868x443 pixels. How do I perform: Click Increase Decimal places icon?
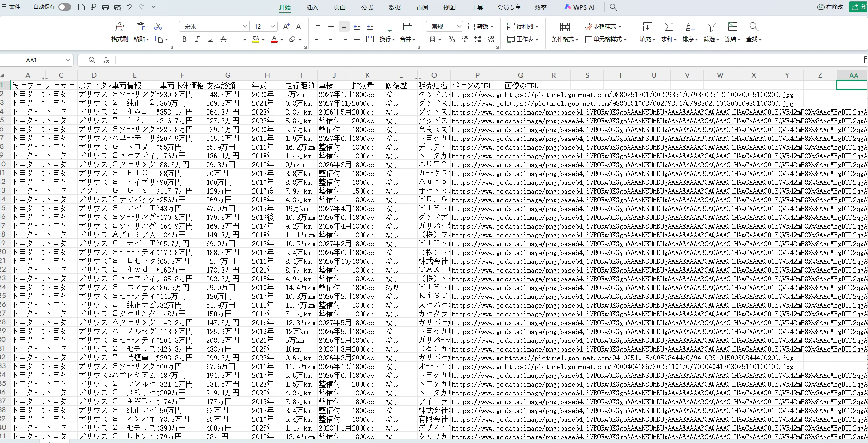[478, 39]
